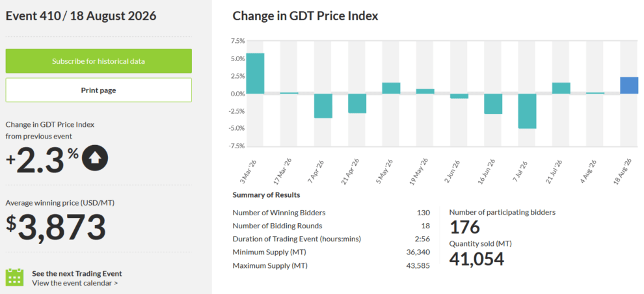Select the 16 Jun '26 chart bar
Screen dimensions: 644x294
pos(493,104)
